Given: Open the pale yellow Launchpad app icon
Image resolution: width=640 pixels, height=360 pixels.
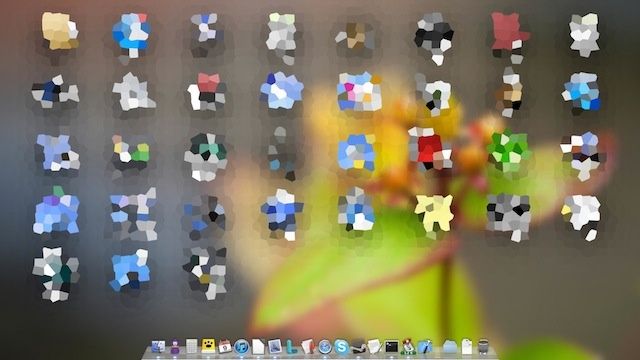Looking at the screenshot, I should (x=434, y=212).
